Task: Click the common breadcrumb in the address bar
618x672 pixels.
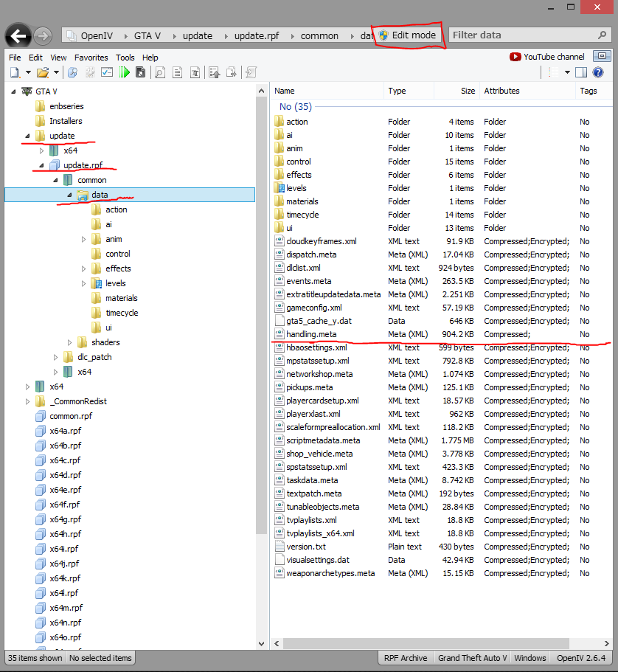Action: click(x=319, y=34)
